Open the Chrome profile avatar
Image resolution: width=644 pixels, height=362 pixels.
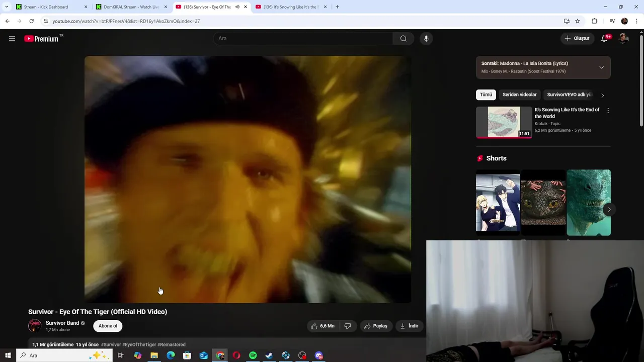point(624,21)
